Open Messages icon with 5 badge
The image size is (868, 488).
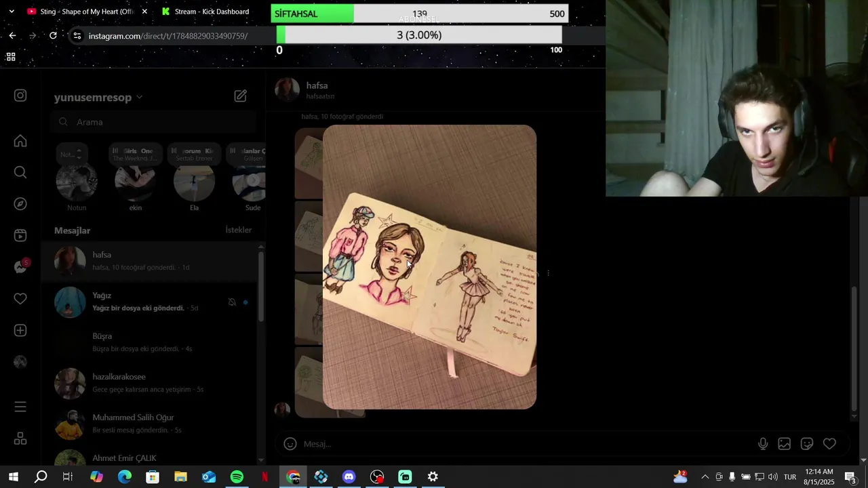(20, 267)
